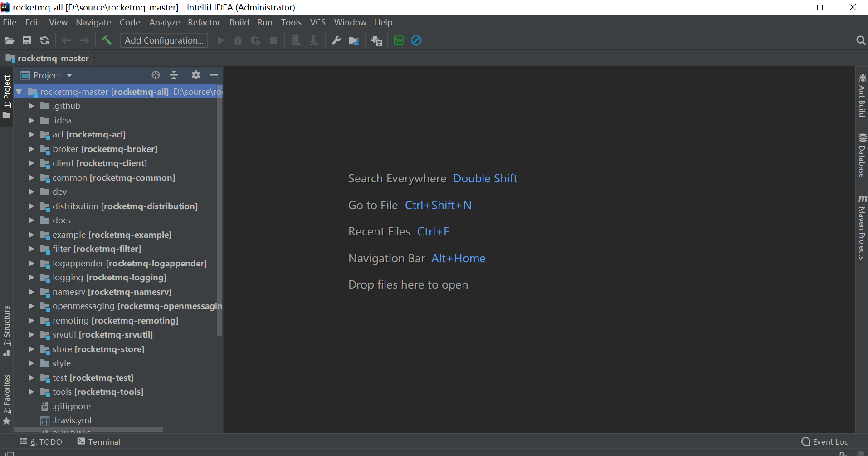Expand the broker module
Screen dimensions: 868x456
31,149
